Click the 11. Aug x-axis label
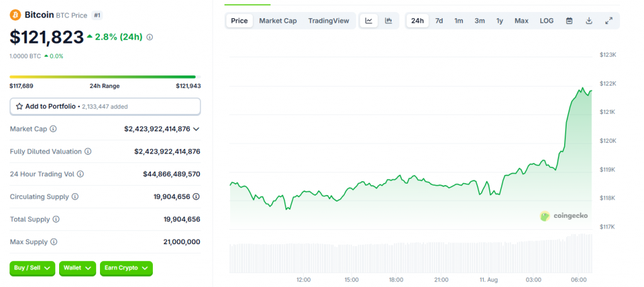Image resolution: width=644 pixels, height=287 pixels. click(x=488, y=280)
